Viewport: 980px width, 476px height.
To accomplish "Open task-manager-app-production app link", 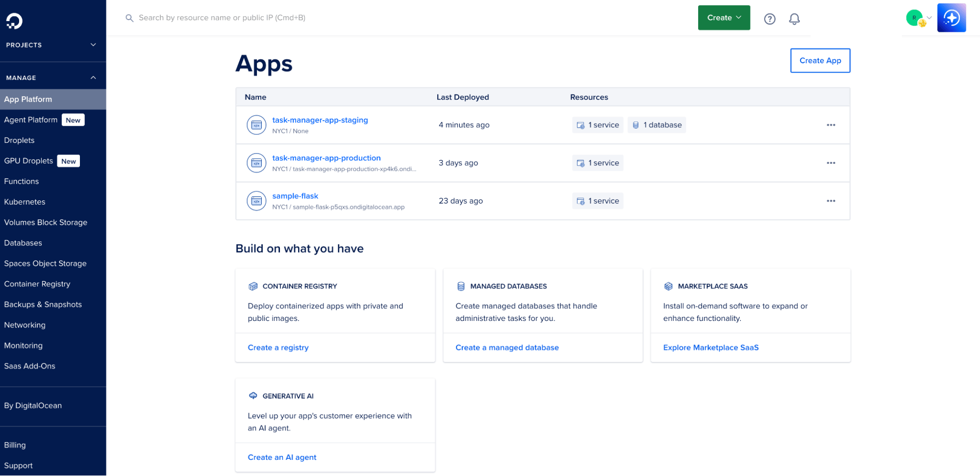I will coord(327,158).
